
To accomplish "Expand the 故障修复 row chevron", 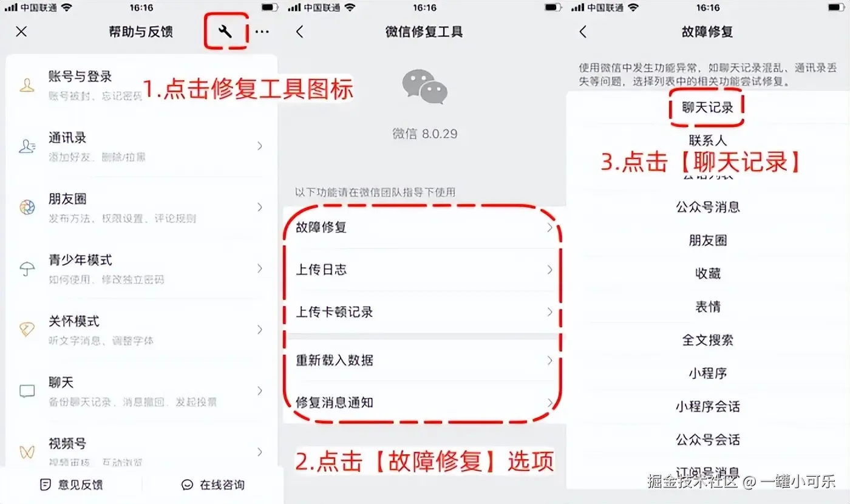I will (549, 228).
